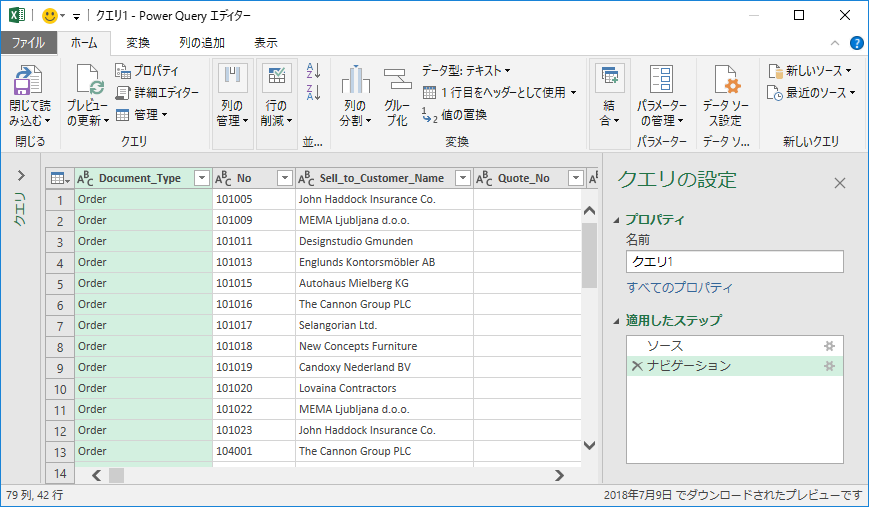Open the Source (ソース) step gear settings
This screenshot has width=869, height=507.
tap(829, 346)
